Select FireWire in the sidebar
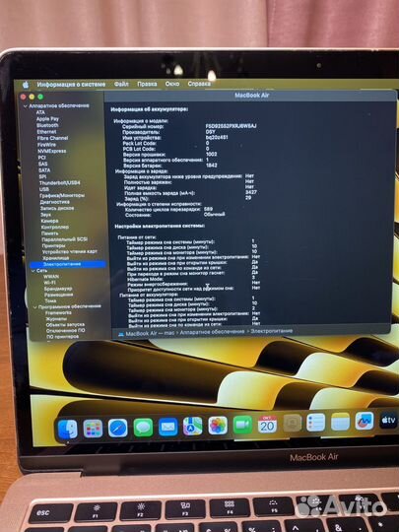399x532 pixels. 47,145
